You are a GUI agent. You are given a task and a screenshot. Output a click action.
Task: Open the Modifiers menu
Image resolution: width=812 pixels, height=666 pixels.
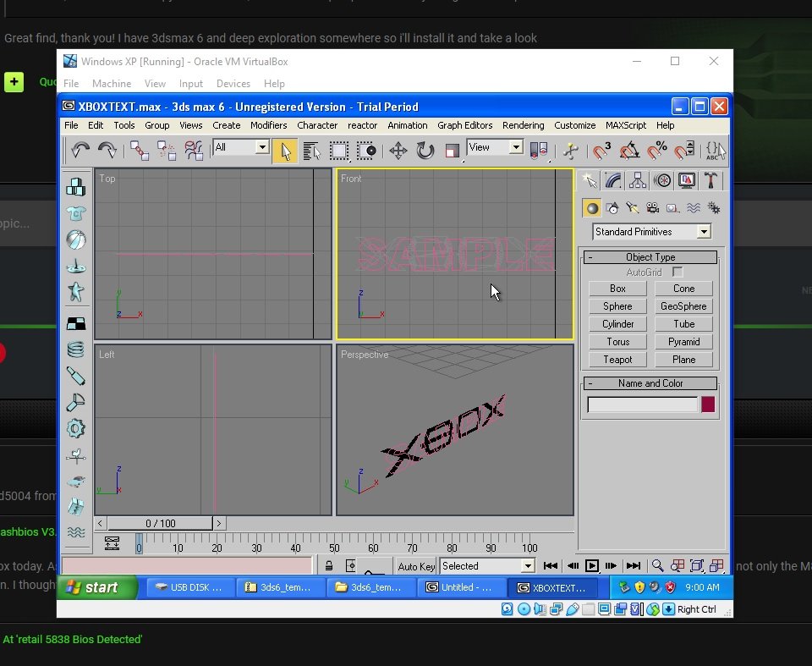pos(268,125)
